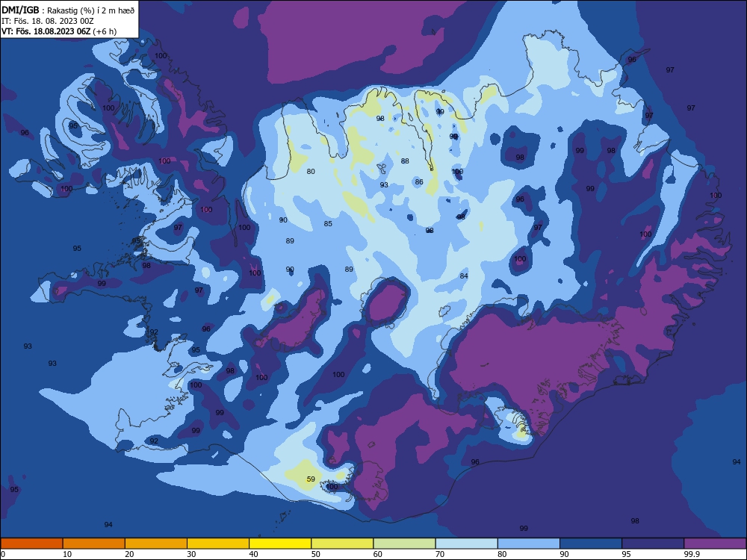Click the '59' humidity value on the map
The width and height of the screenshot is (747, 560).
point(311,479)
